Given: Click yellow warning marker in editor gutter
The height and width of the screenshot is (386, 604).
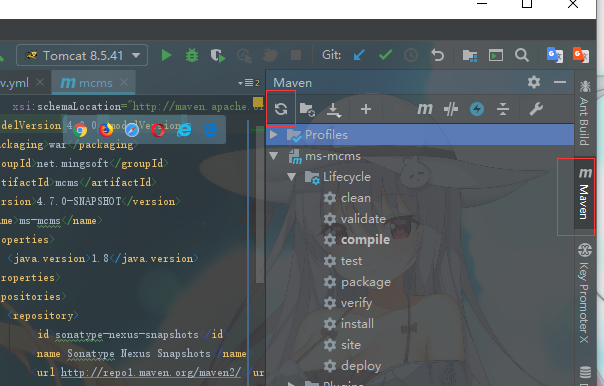Looking at the screenshot, I should pos(258,102).
